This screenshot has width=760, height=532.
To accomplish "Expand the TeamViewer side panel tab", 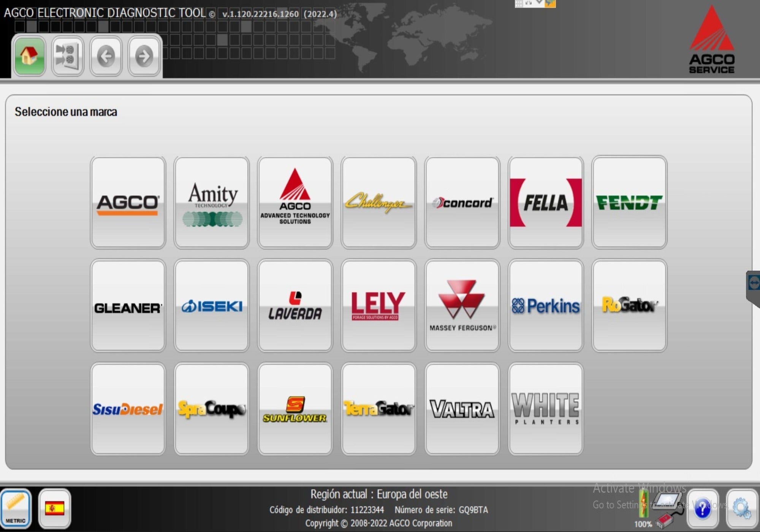I will click(754, 283).
